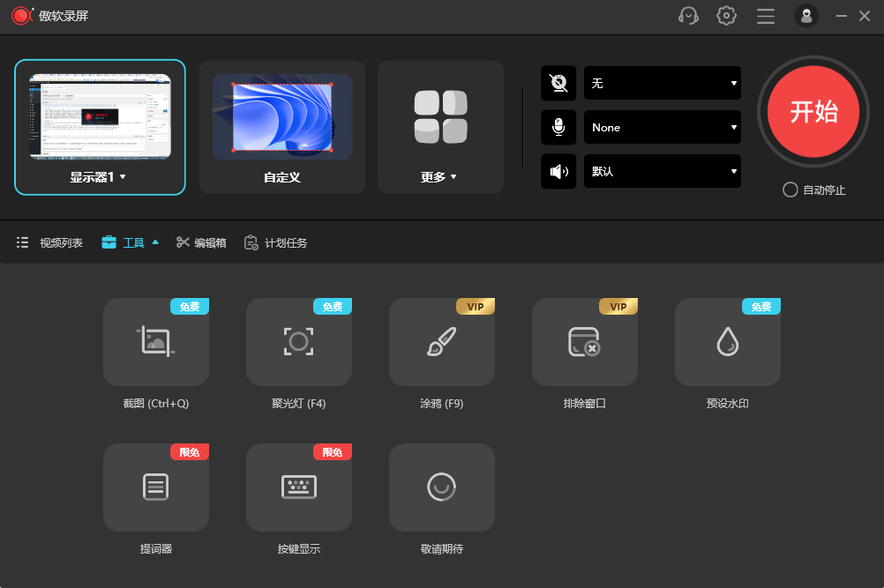Expand the system sound dropdown showing 默认
884x588 pixels.
tap(662, 172)
